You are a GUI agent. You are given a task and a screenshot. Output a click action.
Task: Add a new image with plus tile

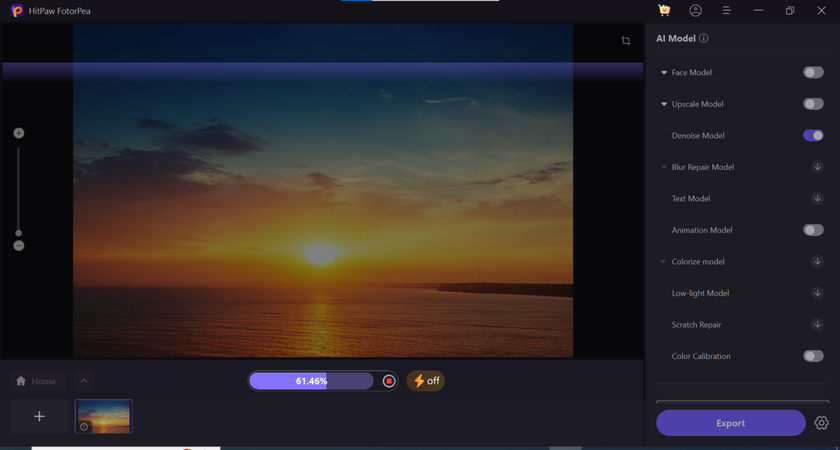coord(39,416)
